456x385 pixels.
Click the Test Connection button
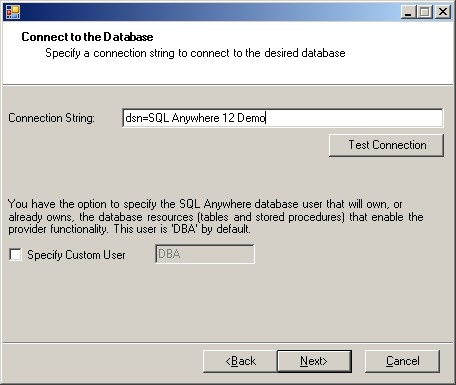(x=386, y=145)
